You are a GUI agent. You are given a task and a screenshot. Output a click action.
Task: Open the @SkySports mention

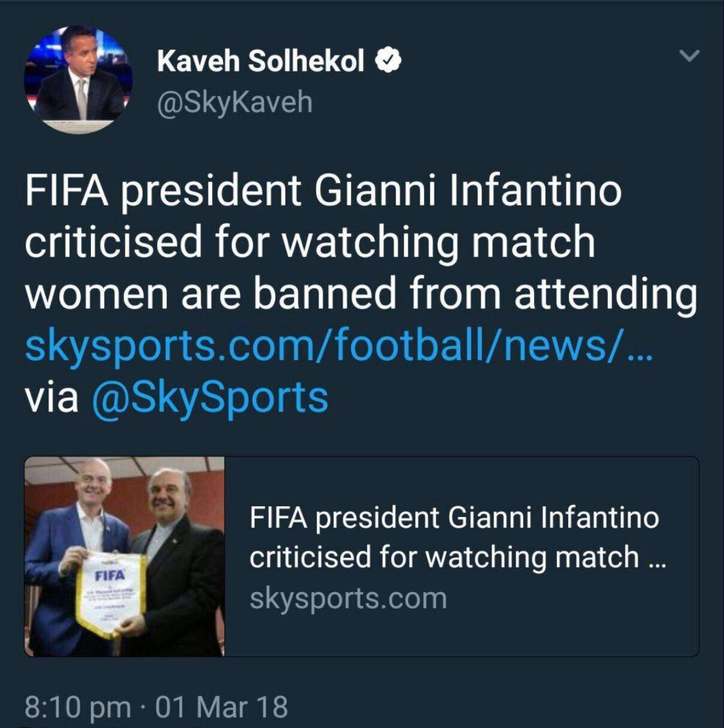point(209,396)
